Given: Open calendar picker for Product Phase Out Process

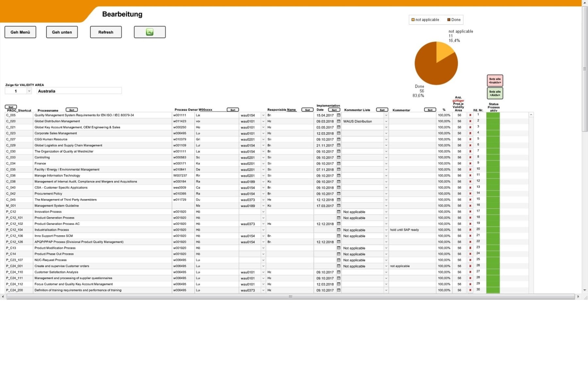Looking at the screenshot, I should (338, 254).
